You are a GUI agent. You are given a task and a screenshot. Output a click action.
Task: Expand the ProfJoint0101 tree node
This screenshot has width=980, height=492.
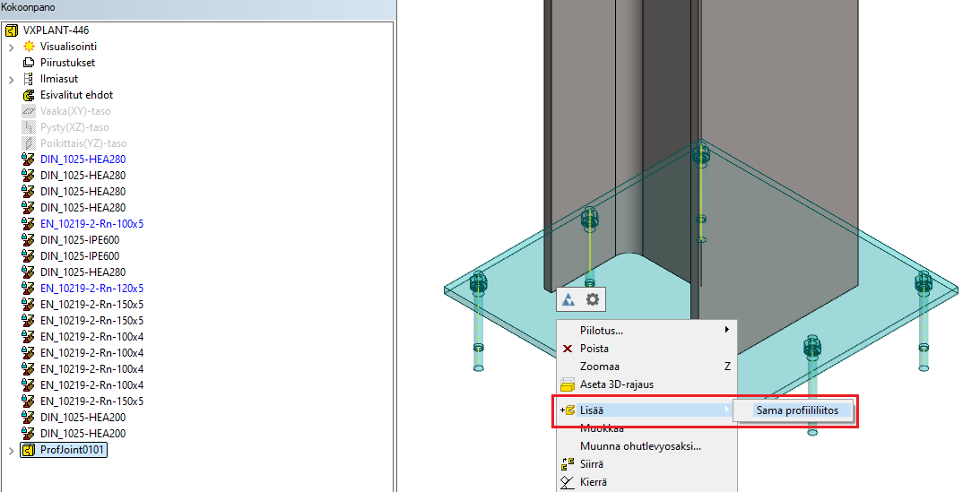(x=11, y=450)
